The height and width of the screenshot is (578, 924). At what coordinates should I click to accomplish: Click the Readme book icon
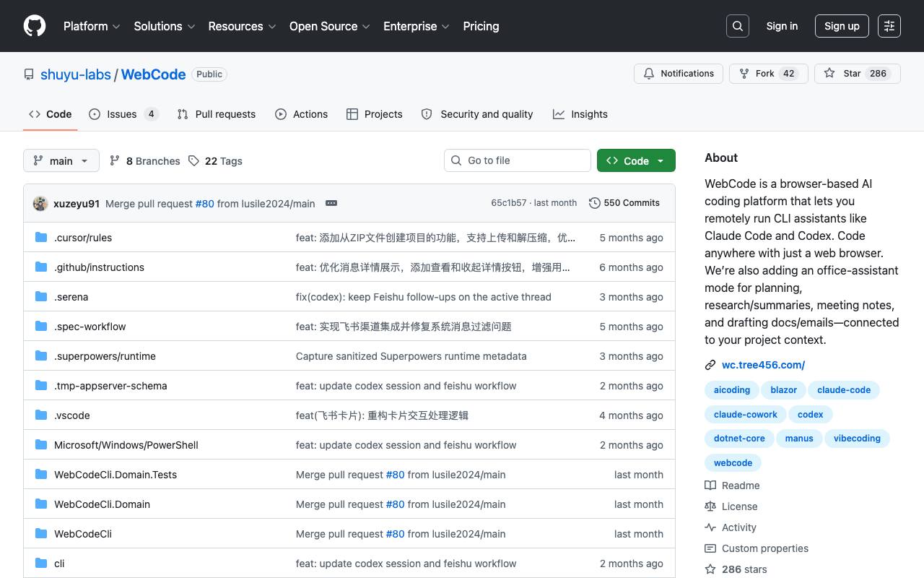(710, 486)
